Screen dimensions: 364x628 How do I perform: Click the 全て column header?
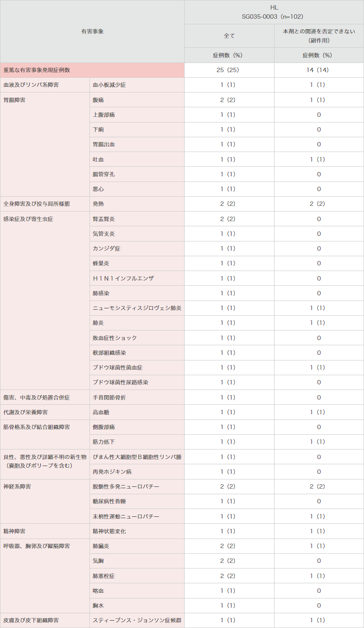tap(229, 36)
